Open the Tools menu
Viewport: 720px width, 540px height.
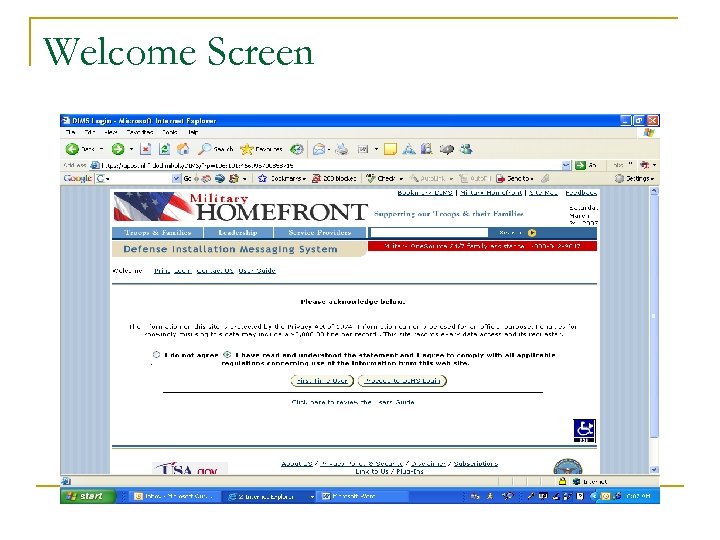coord(170,132)
